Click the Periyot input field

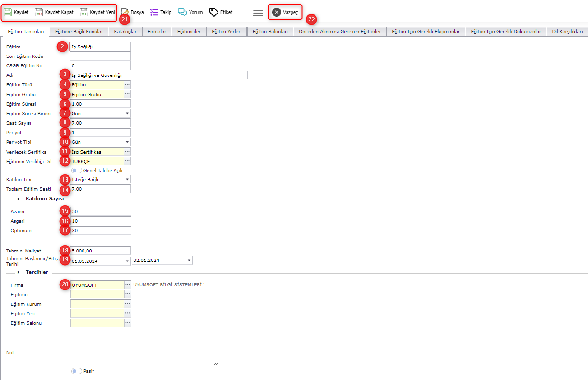tap(100, 132)
